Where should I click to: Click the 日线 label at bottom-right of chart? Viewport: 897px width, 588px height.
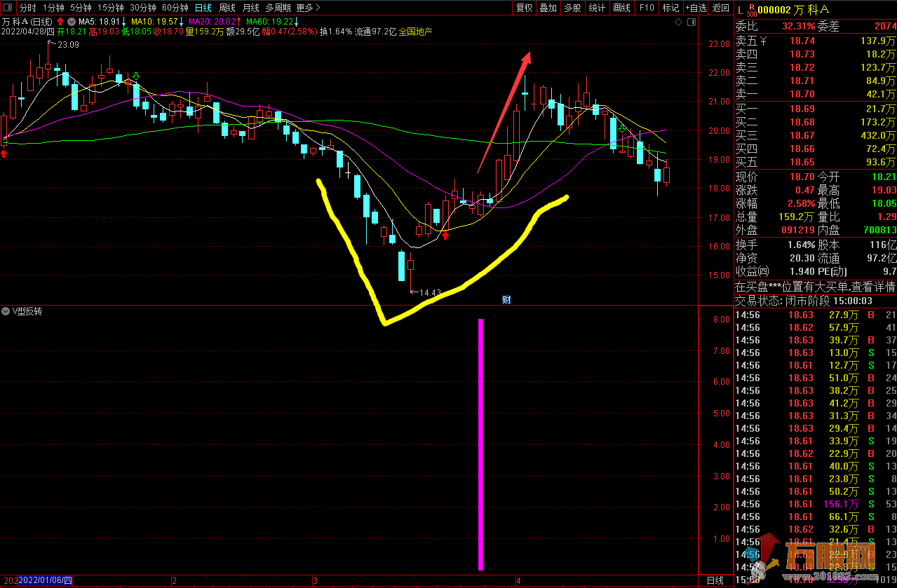(x=715, y=580)
